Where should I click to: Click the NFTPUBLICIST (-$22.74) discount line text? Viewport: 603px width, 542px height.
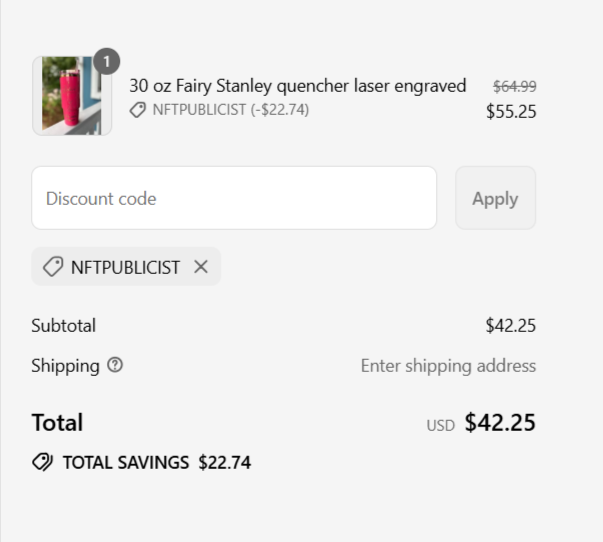231,110
